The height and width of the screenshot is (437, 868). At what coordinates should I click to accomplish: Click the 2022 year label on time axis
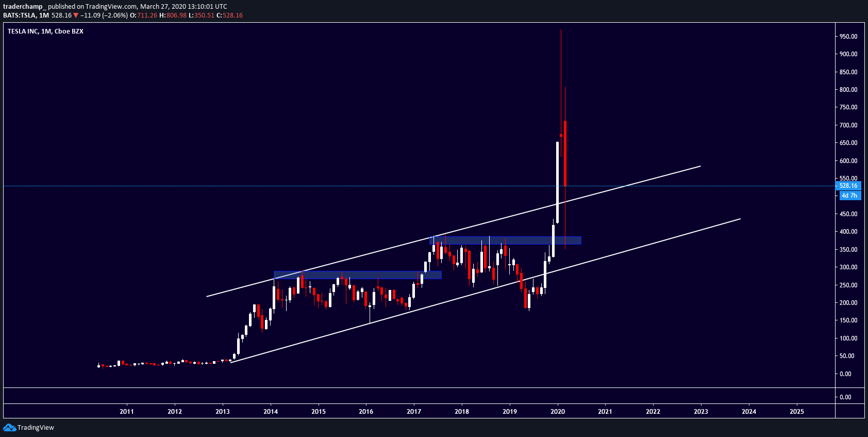[653, 412]
